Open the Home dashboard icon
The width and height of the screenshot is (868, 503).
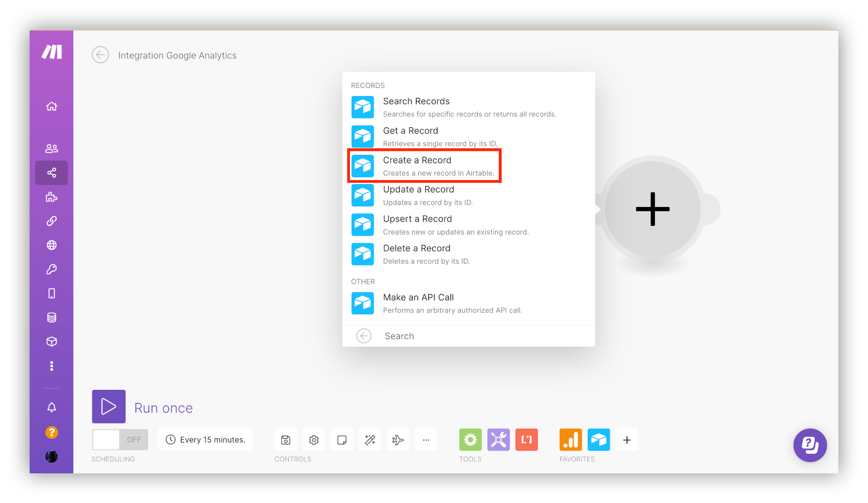(52, 106)
